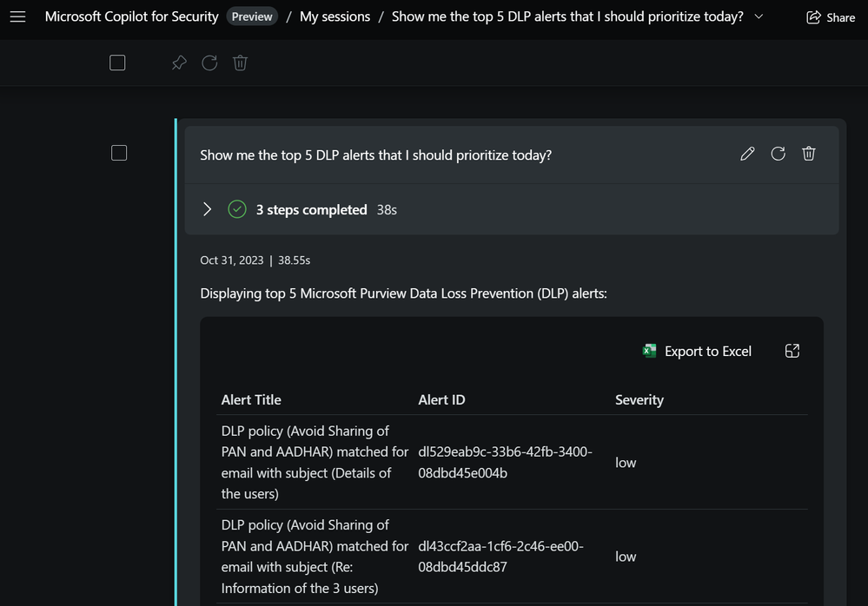868x606 pixels.
Task: Select the DLP alerts prompt checkbox
Action: click(x=119, y=153)
